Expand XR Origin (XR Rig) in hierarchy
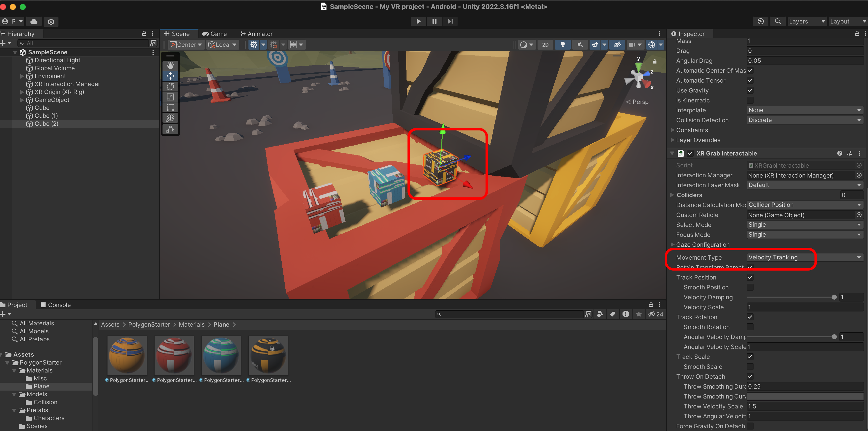The image size is (868, 431). pyautogui.click(x=22, y=92)
